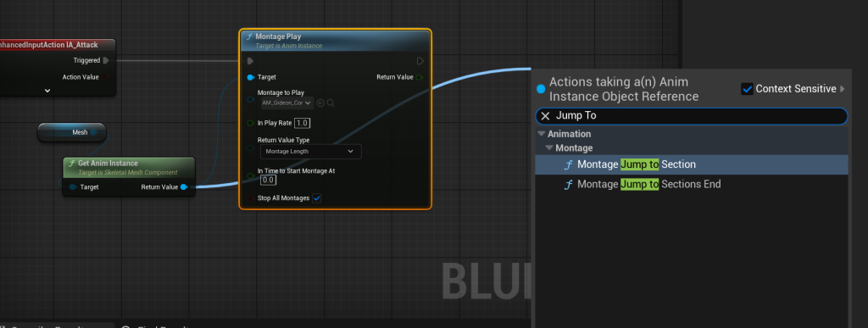Image resolution: width=868 pixels, height=328 pixels.
Task: Use selected asset arrow icon
Action: pyautogui.click(x=320, y=103)
